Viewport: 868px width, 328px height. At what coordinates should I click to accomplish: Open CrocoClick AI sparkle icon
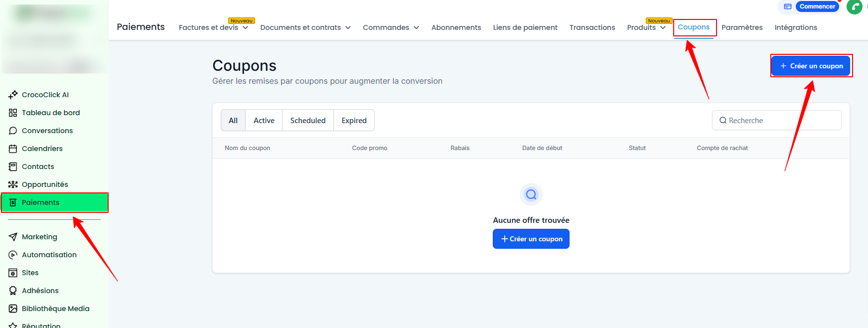click(x=13, y=95)
